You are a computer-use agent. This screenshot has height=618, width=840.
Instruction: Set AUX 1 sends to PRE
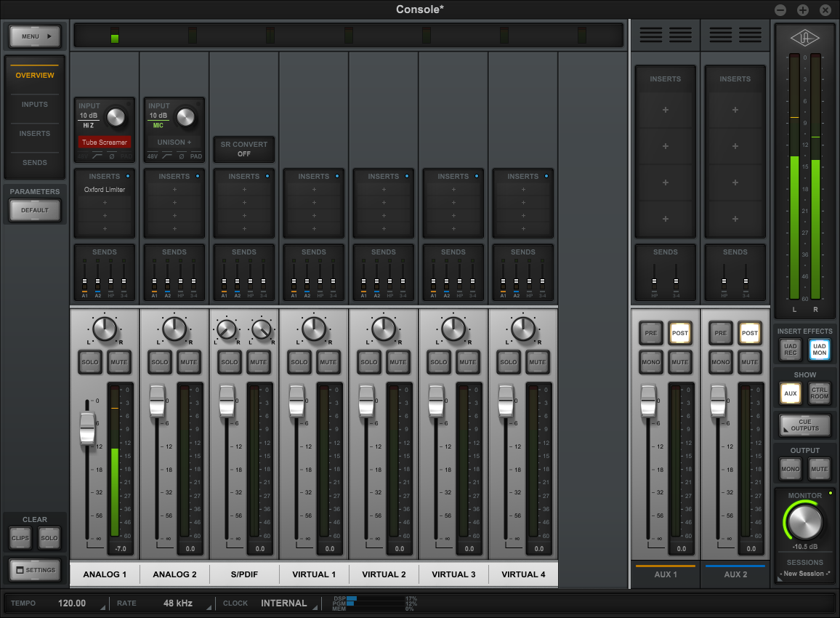651,334
